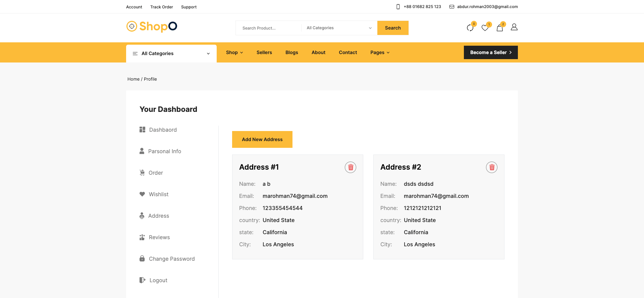Expand the Pages menu dropdown
Screen dimensions: 644x298
point(380,52)
